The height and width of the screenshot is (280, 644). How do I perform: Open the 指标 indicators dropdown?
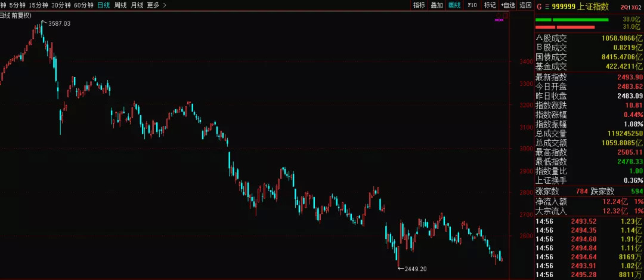pyautogui.click(x=419, y=5)
